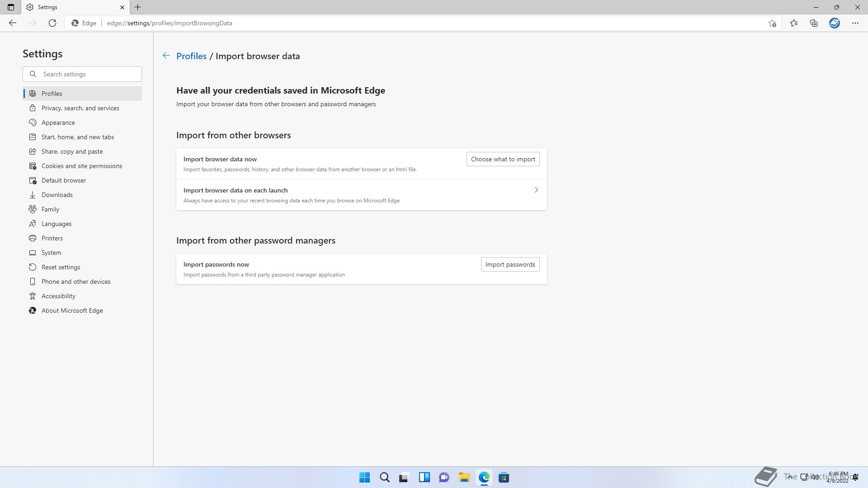Open Printers settings
This screenshot has height=488, width=868.
(x=82, y=238)
